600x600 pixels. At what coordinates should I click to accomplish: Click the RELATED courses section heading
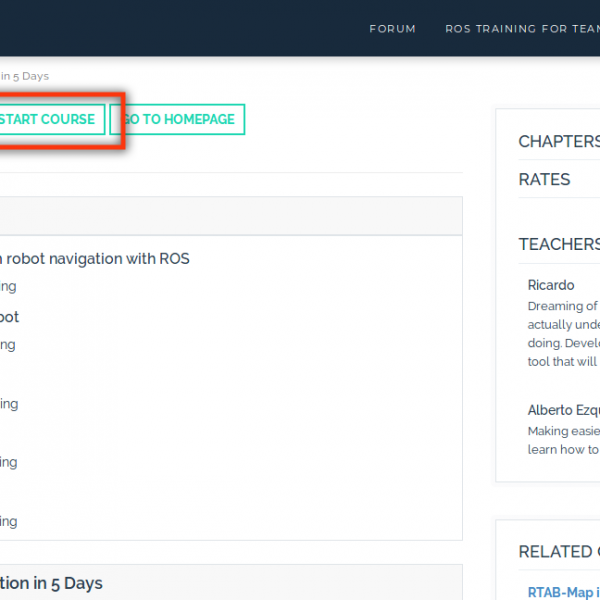click(x=558, y=551)
